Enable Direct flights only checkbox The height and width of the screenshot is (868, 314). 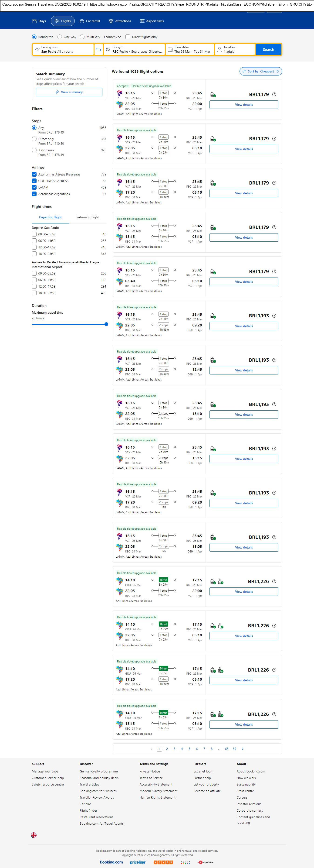point(128,37)
